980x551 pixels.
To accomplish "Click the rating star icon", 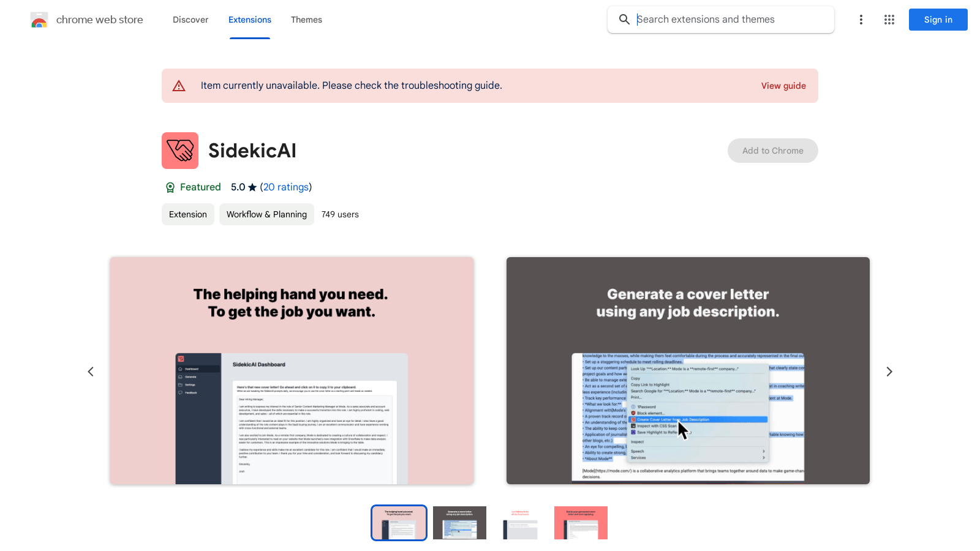I will 252,187.
